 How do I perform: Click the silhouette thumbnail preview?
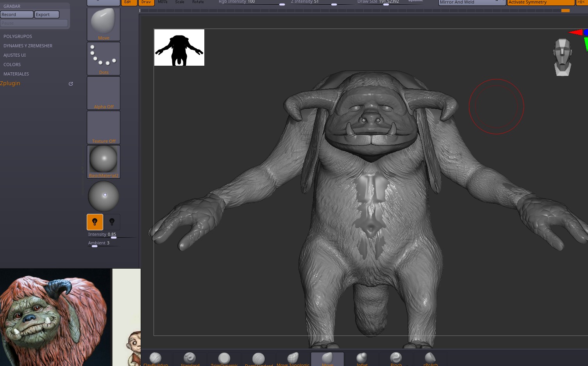pyautogui.click(x=179, y=47)
